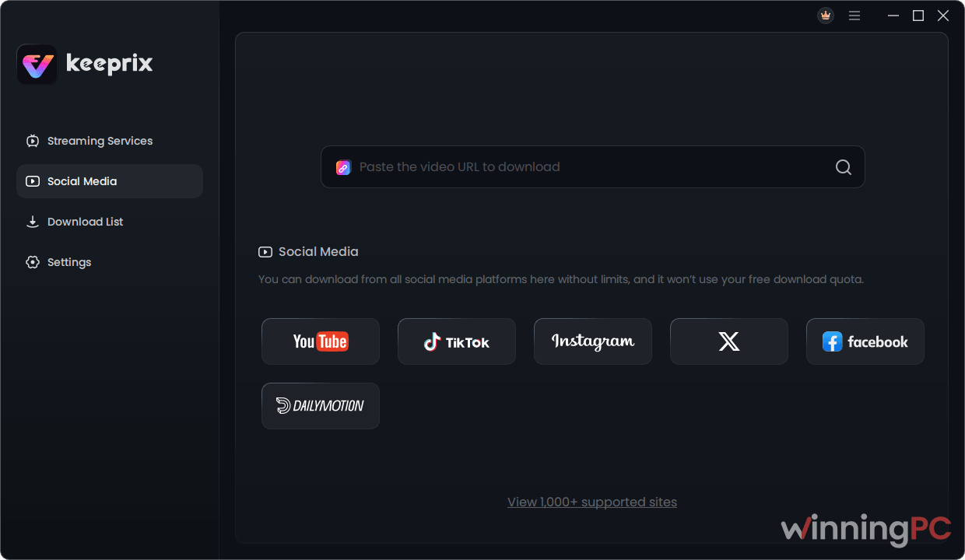Select the X (Twitter) platform tile

point(729,341)
